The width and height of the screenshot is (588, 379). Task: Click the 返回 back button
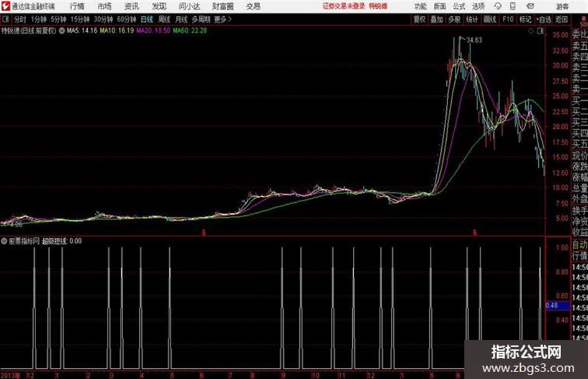(x=561, y=19)
